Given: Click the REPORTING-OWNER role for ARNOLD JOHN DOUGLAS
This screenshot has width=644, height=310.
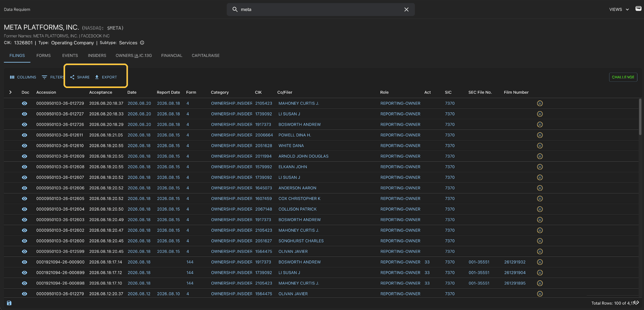Looking at the screenshot, I should 400,156.
